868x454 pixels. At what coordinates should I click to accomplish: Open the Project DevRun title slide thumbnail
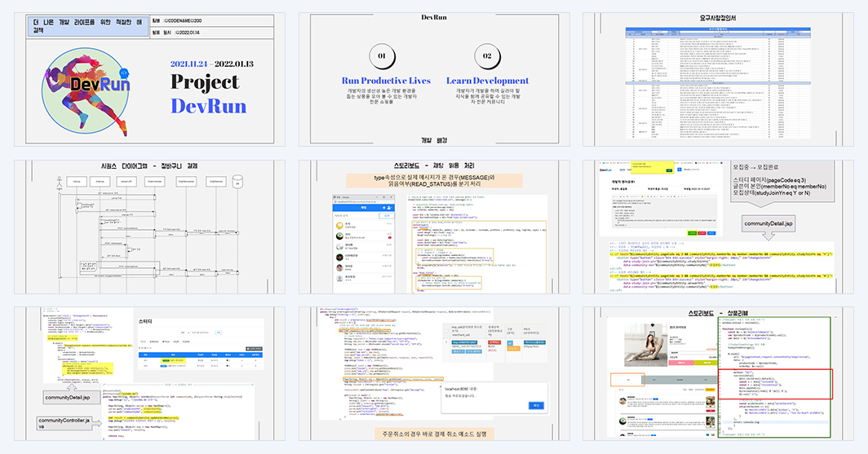click(149, 79)
